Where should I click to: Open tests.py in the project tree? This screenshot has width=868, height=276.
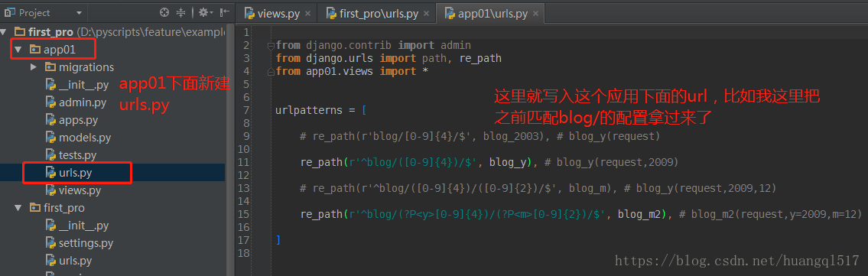(x=77, y=155)
